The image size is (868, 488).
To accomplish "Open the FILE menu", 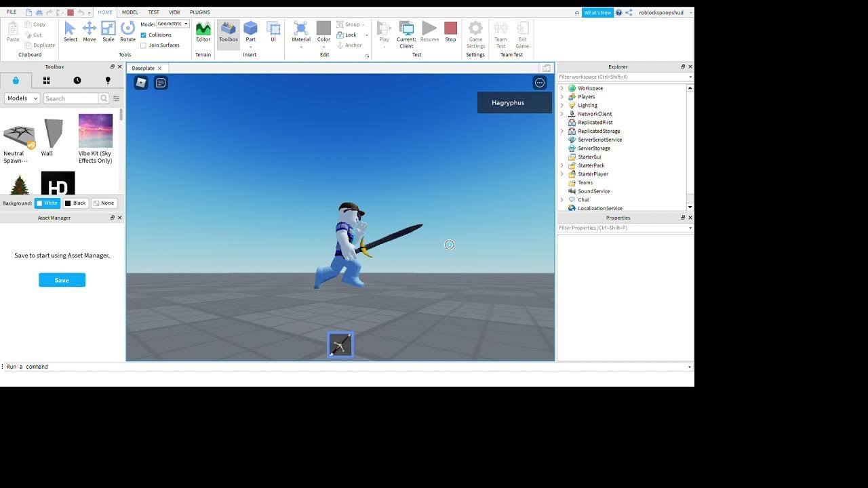I will coord(12,12).
